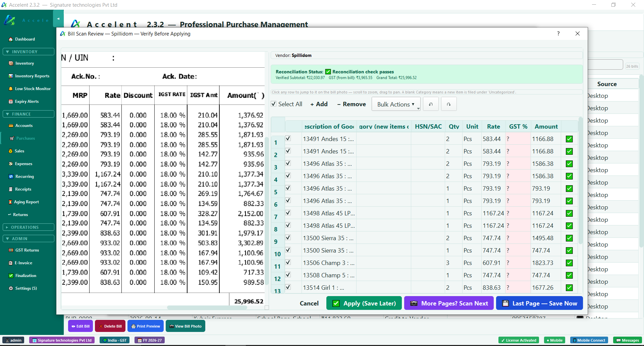Click Apply (Save Later) button
This screenshot has height=346, width=644.
point(364,303)
